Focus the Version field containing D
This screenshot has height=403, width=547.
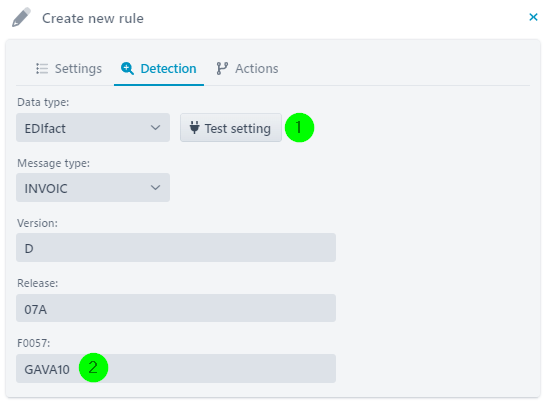click(176, 248)
